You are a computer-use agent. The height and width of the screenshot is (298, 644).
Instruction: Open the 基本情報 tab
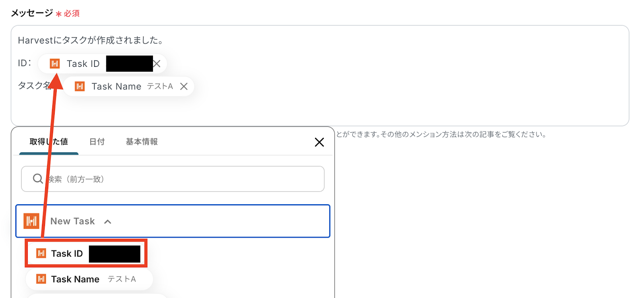click(x=142, y=142)
